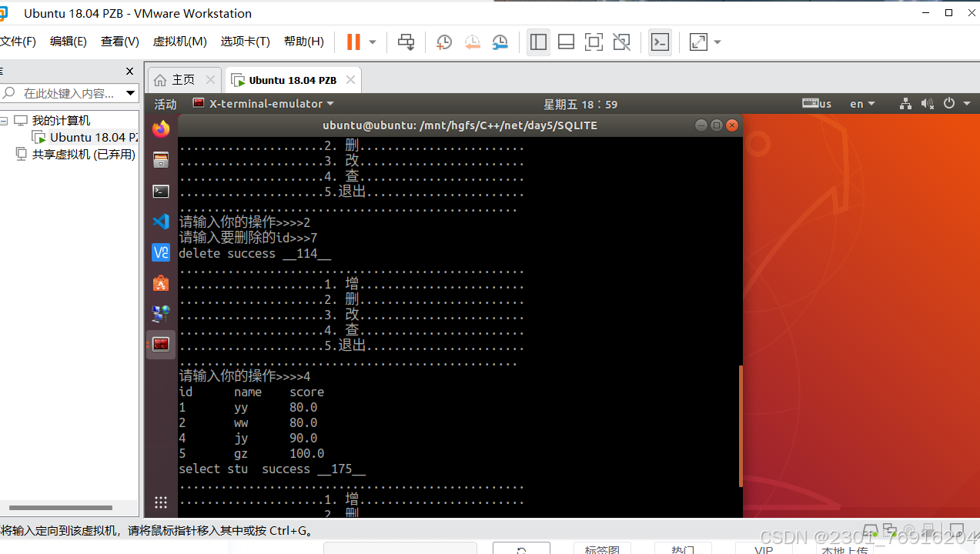Open the 查看(V) menu
Image resolution: width=980 pixels, height=554 pixels.
click(120, 42)
